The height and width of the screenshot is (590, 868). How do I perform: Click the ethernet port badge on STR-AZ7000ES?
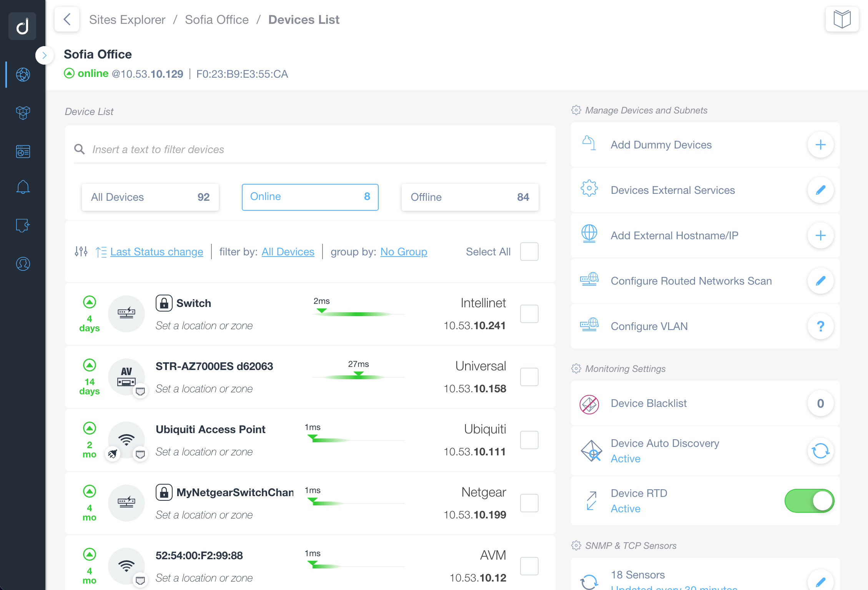[140, 392]
